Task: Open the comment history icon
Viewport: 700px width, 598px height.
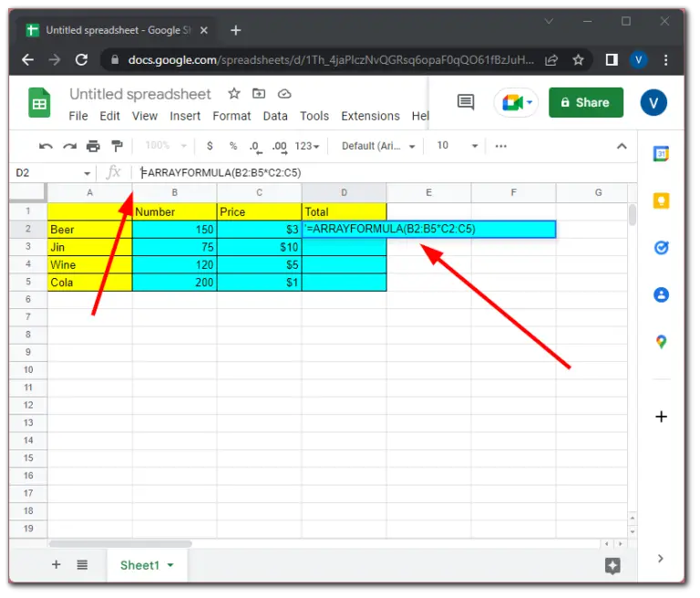Action: coord(467,103)
